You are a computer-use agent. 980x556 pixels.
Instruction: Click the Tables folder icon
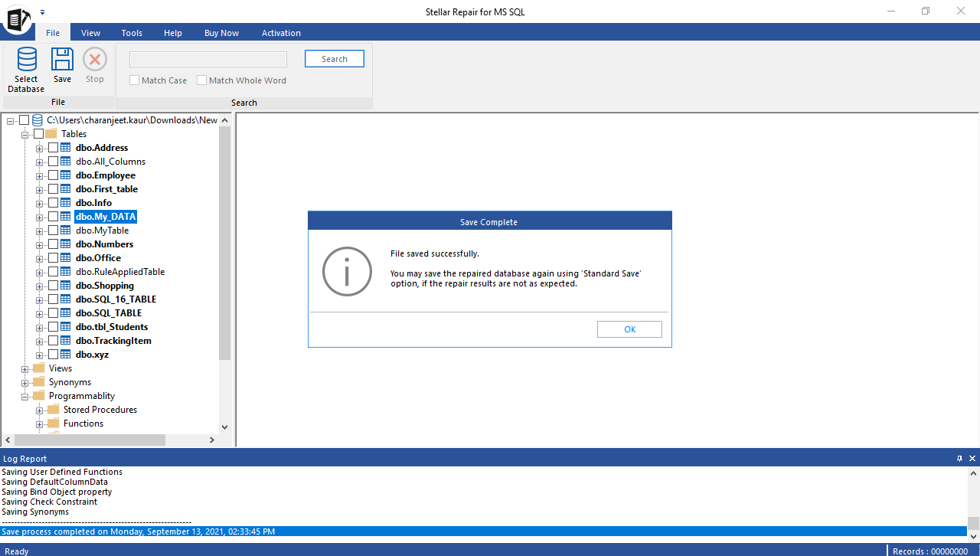click(x=51, y=134)
